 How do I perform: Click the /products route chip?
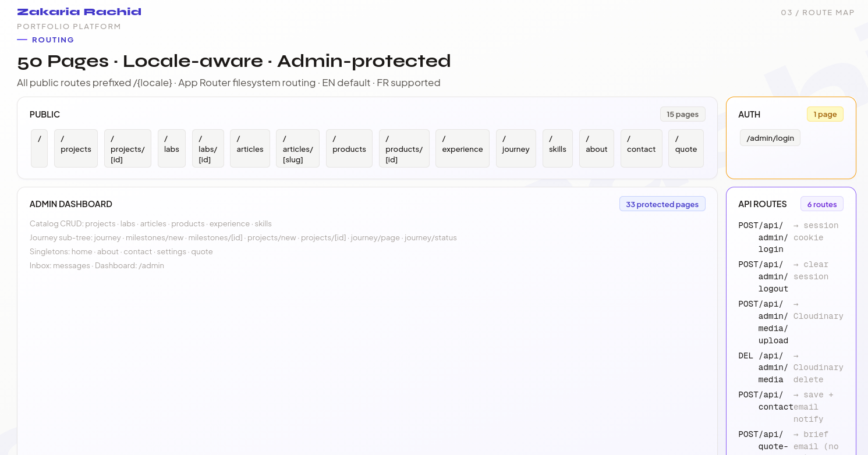click(x=349, y=148)
